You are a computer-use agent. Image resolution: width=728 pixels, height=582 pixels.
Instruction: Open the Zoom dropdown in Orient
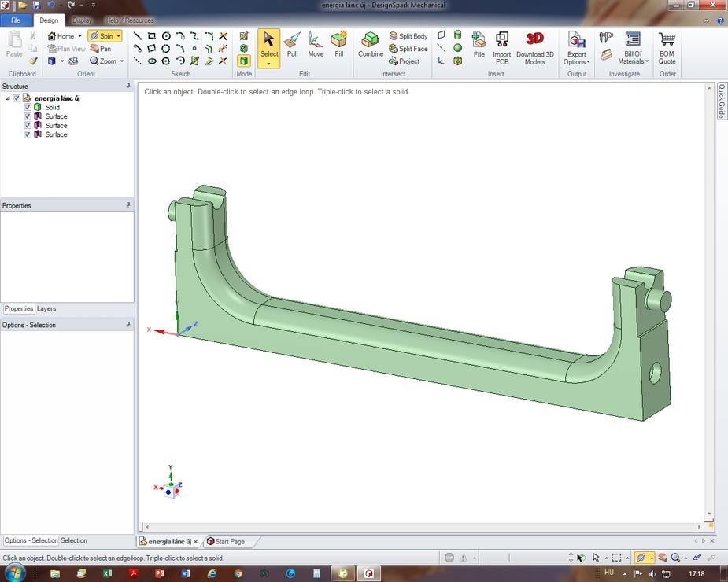click(121, 61)
